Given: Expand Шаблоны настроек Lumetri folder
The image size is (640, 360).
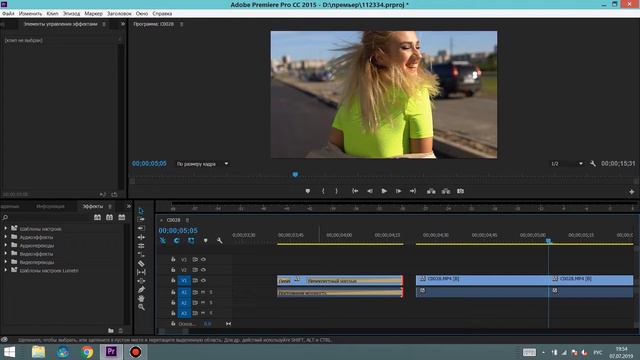Looking at the screenshot, I should click(x=6, y=270).
